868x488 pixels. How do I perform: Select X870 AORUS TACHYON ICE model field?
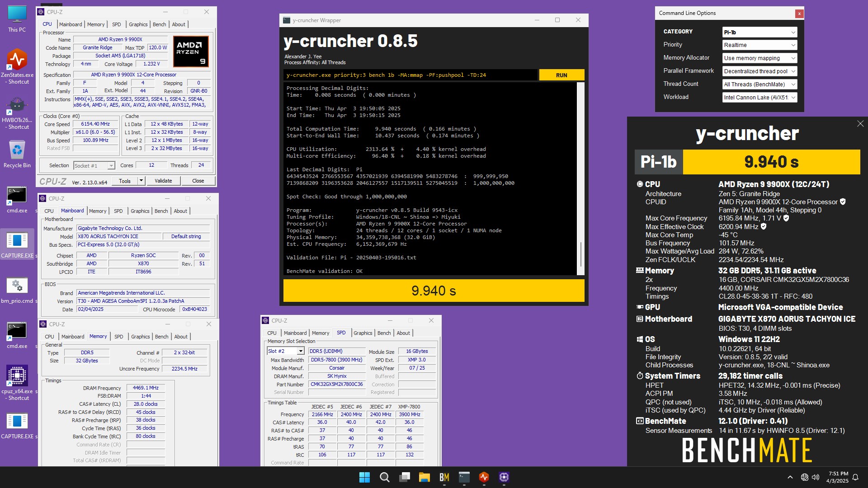pos(119,236)
